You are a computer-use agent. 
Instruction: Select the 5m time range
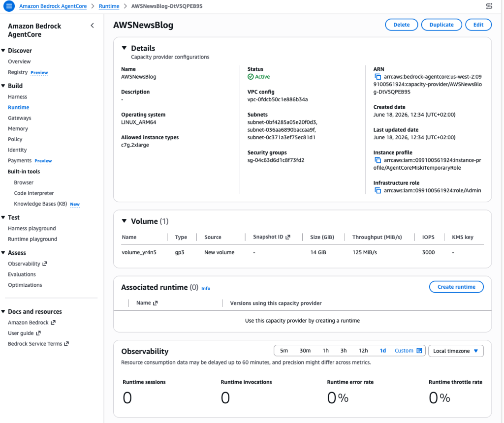point(284,351)
